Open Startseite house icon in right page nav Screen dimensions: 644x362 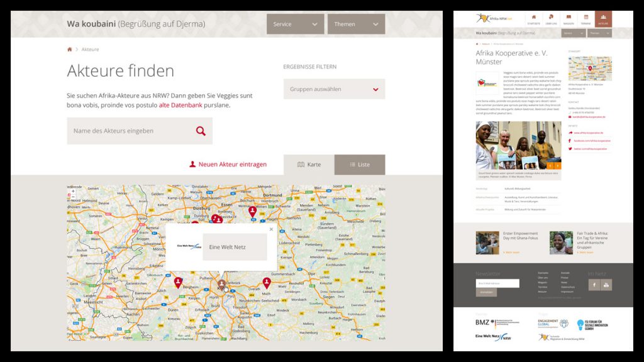click(x=533, y=18)
